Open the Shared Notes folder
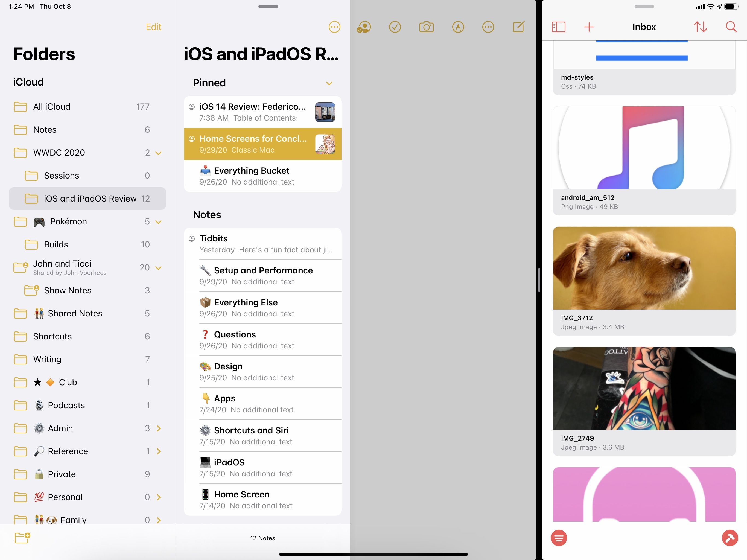The height and width of the screenshot is (560, 747). pos(87,313)
